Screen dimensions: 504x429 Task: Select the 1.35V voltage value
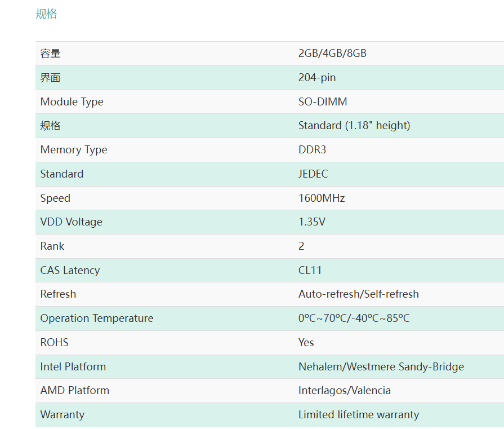(x=312, y=222)
